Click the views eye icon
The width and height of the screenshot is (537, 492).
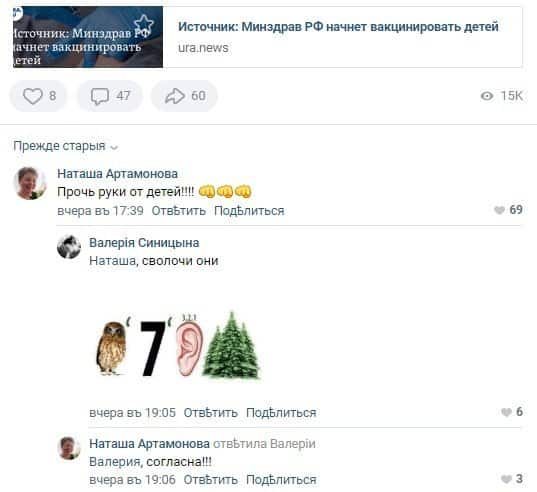pyautogui.click(x=487, y=96)
